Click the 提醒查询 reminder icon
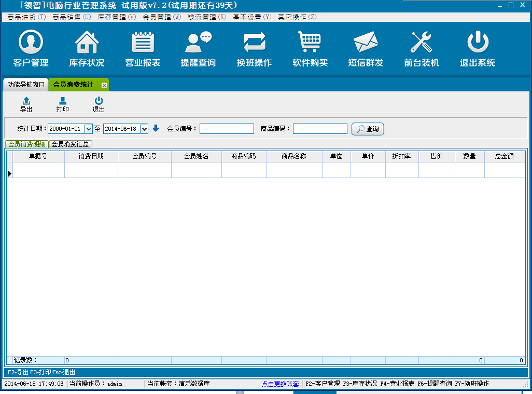This screenshot has width=532, height=394. [x=198, y=43]
